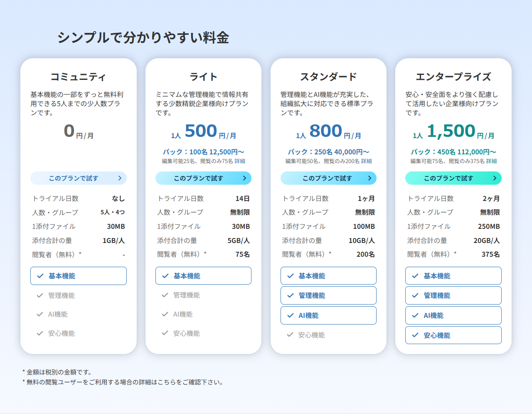Viewport: 532px width, 414px height.
Task: Click greyed 管理機能 in コミュニティ card
Action: pyautogui.click(x=62, y=295)
